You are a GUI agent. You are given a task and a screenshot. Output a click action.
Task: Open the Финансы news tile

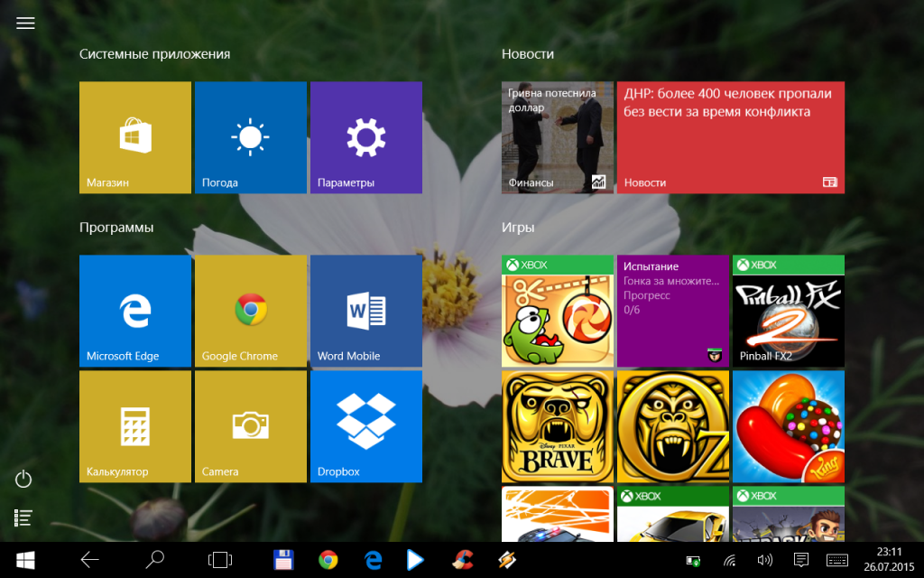[x=558, y=137]
